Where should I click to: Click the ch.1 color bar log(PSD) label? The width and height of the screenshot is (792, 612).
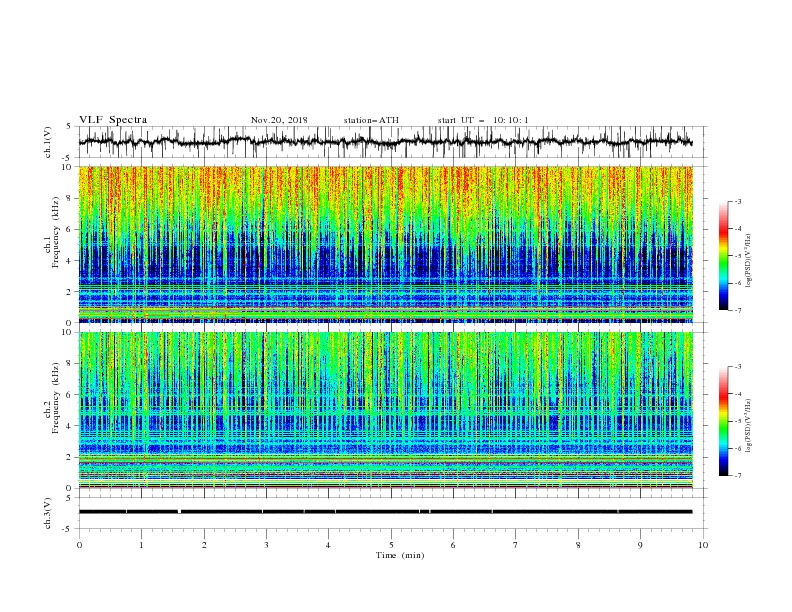(749, 261)
